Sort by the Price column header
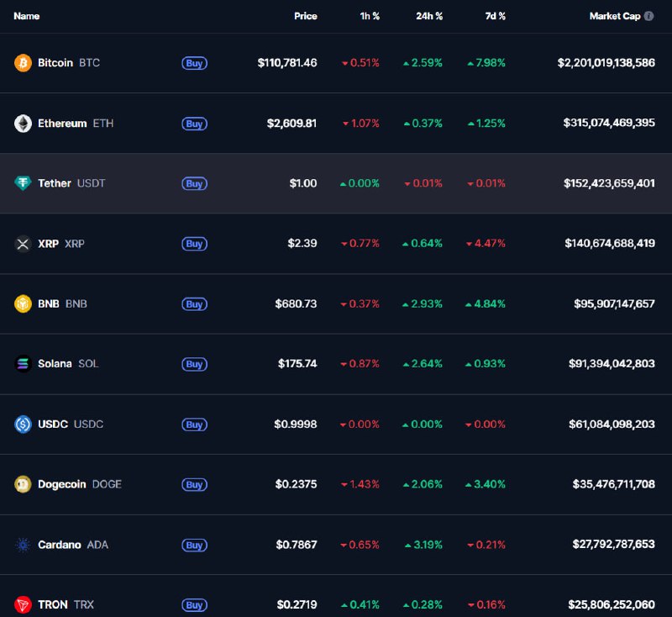The height and width of the screenshot is (617, 672). [306, 16]
